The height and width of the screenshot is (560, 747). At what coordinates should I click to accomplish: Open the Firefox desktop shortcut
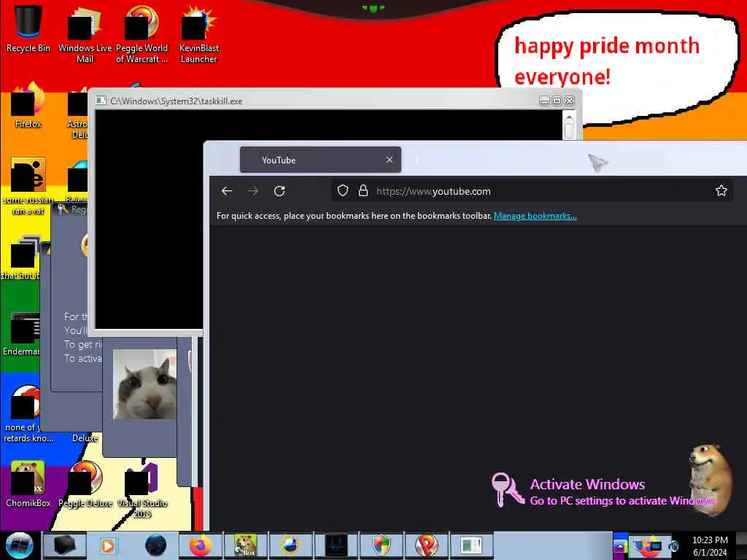(28, 106)
